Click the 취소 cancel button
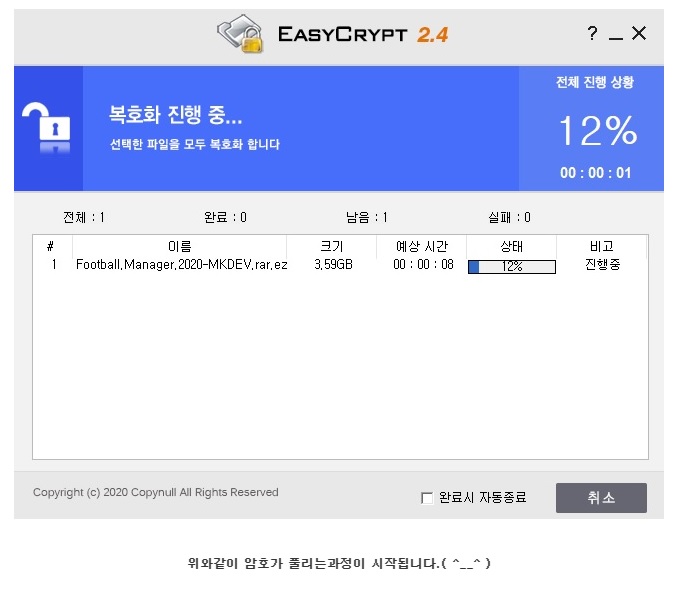Image resolution: width=683 pixels, height=608 pixels. 601,497
